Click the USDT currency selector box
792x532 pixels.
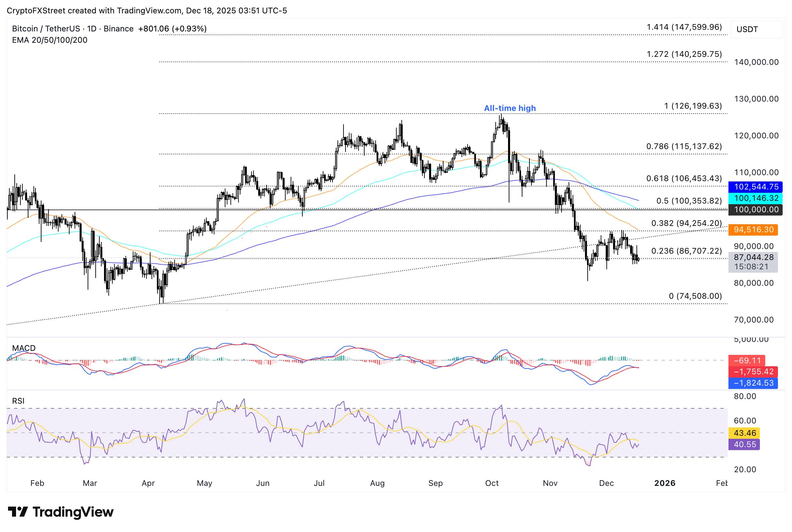point(756,29)
